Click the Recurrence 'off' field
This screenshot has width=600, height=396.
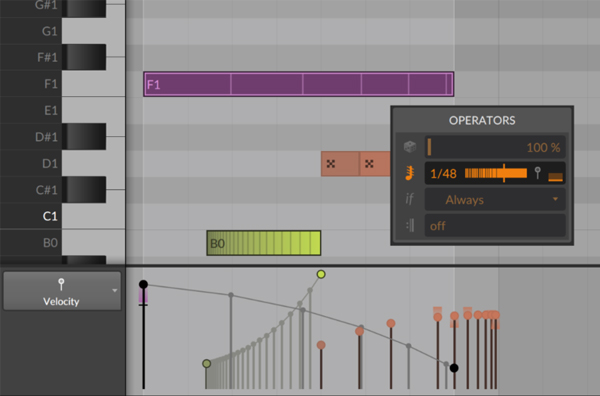[495, 225]
